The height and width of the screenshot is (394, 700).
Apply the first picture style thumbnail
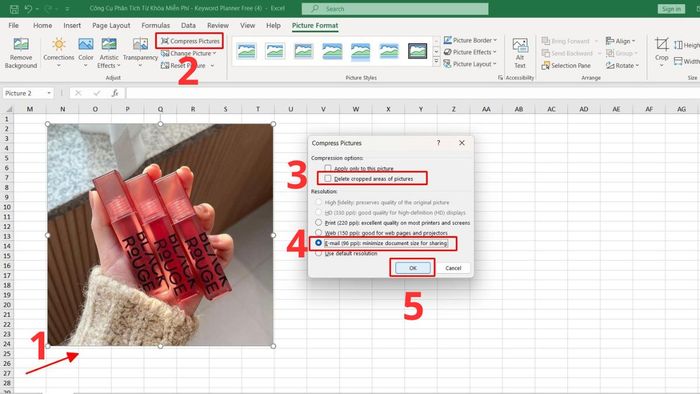[246, 51]
